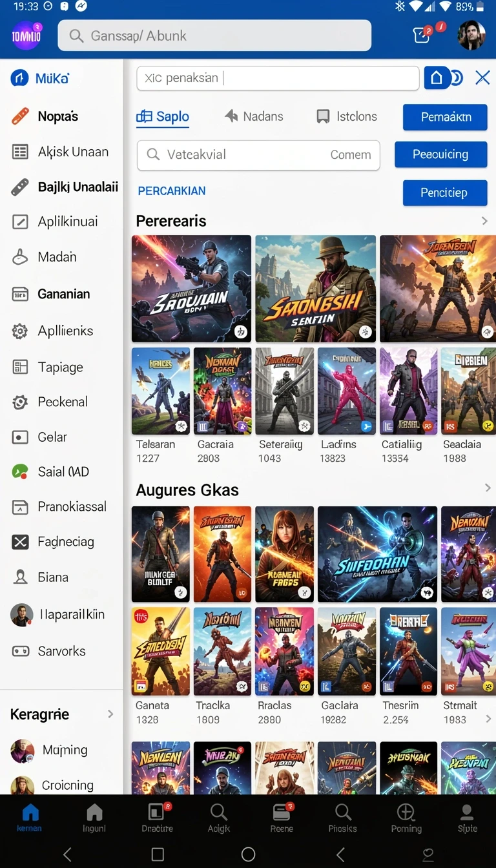Close the xic penaksan search panel

click(482, 78)
